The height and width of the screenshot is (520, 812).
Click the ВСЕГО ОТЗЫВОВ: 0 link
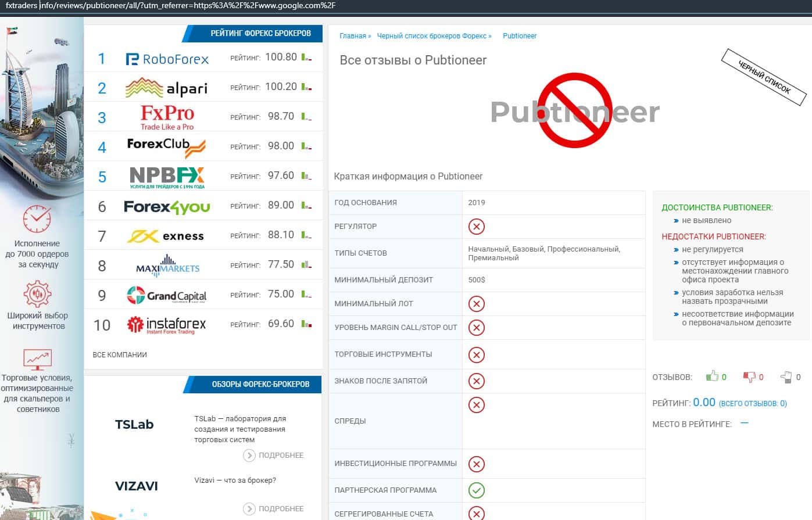(753, 403)
